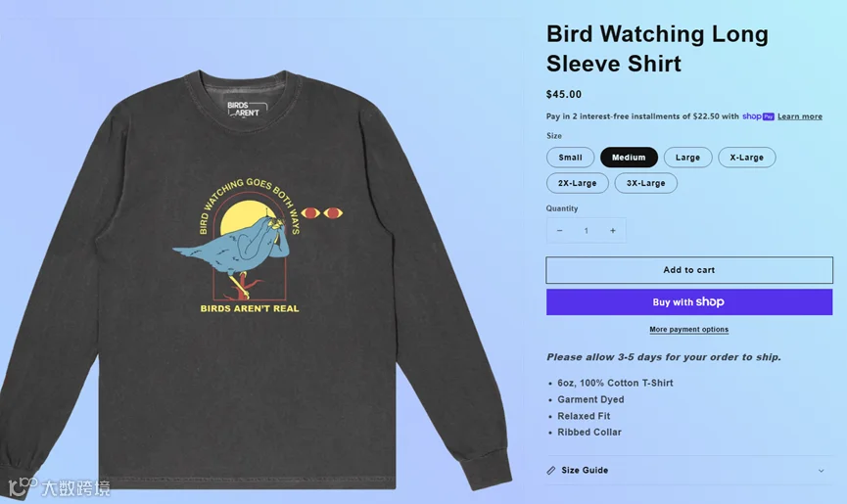Click the plus quantity icon
Screen dimensions: 847x504
tap(613, 230)
